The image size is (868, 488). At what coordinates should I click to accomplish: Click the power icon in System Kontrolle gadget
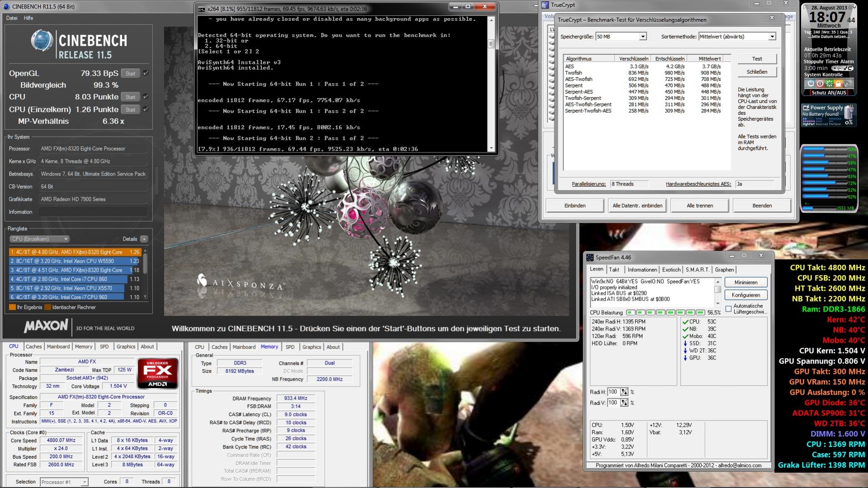tap(811, 84)
